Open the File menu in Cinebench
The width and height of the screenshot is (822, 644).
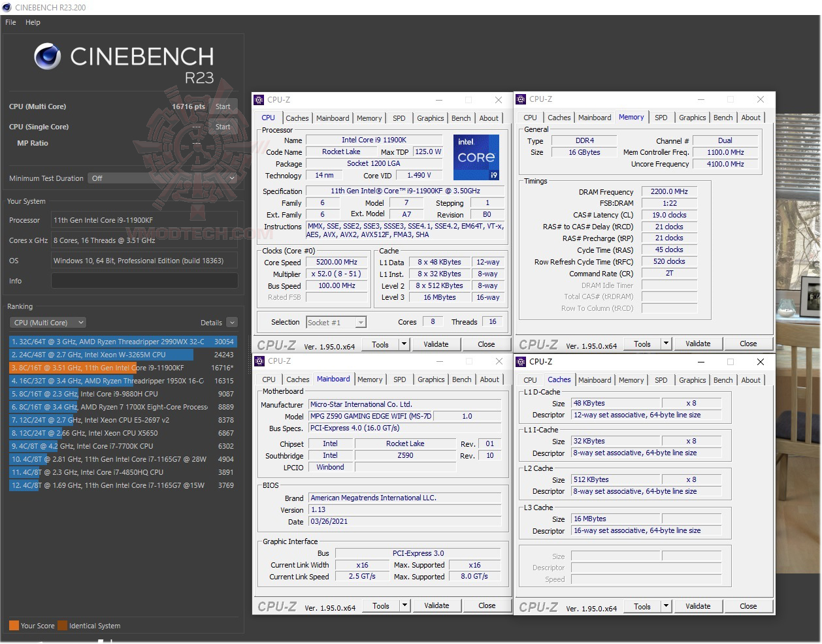[x=10, y=22]
